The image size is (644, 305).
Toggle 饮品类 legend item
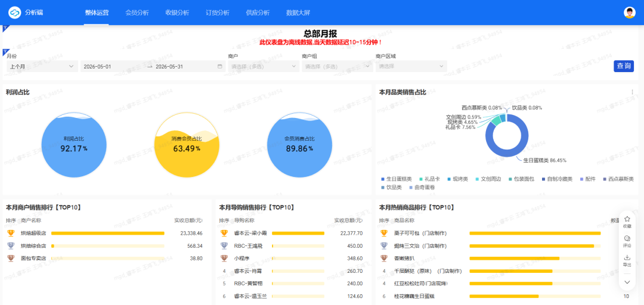[392, 187]
